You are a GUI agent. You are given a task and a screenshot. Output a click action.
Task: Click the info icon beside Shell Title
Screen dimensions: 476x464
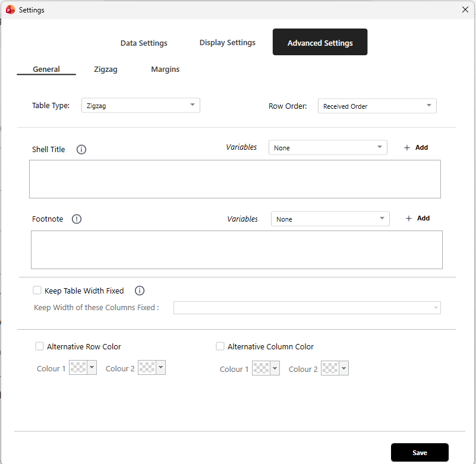[81, 150]
